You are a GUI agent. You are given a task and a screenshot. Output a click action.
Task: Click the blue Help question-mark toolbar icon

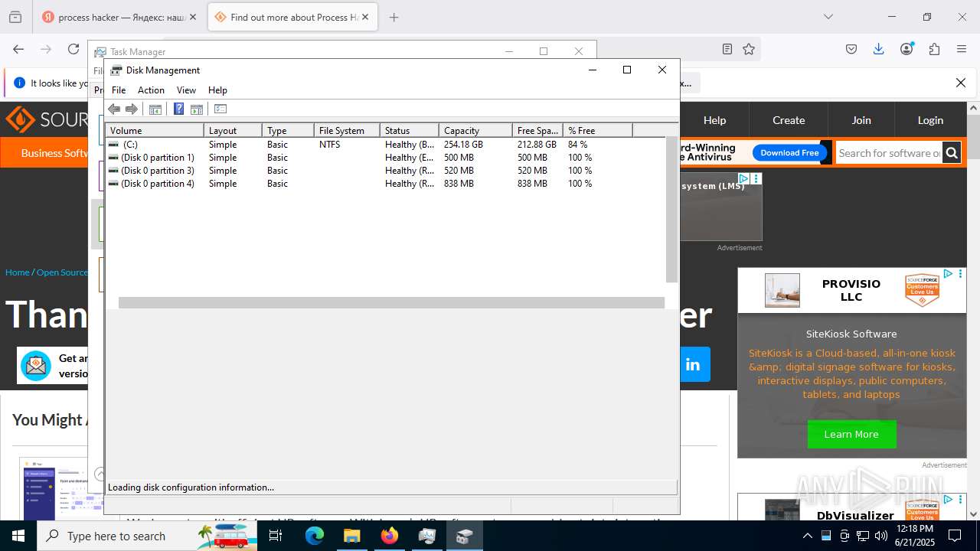point(178,109)
